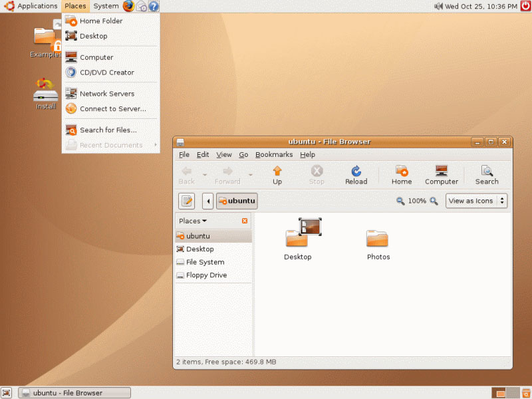Toggle text-based location bar button
Screen dimensions: 532x399
click(187, 201)
